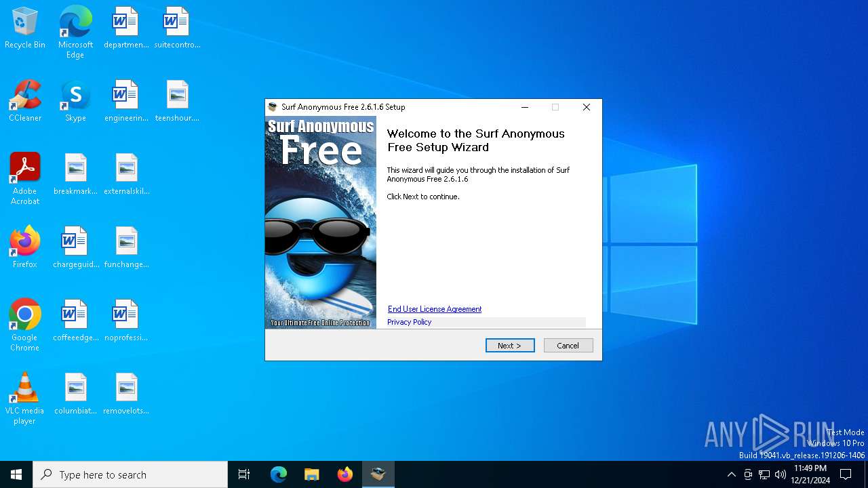Open Microsoft Edge from taskbar
This screenshot has height=488, width=868.
click(279, 474)
